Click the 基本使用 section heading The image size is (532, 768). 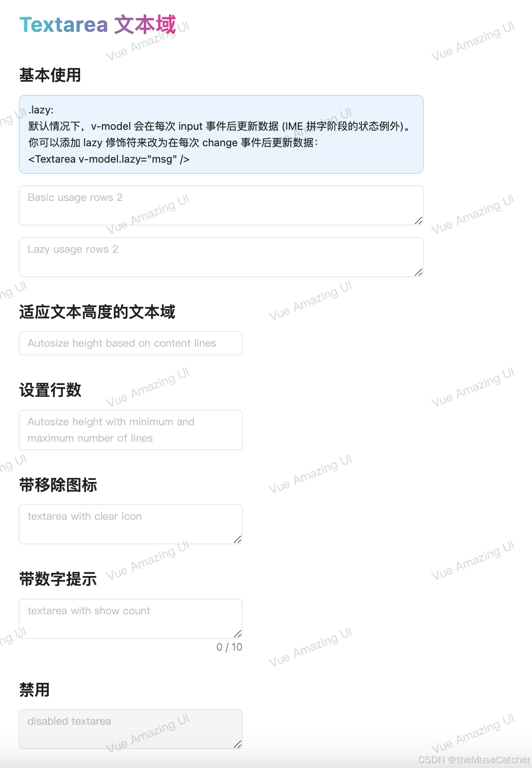coord(50,75)
